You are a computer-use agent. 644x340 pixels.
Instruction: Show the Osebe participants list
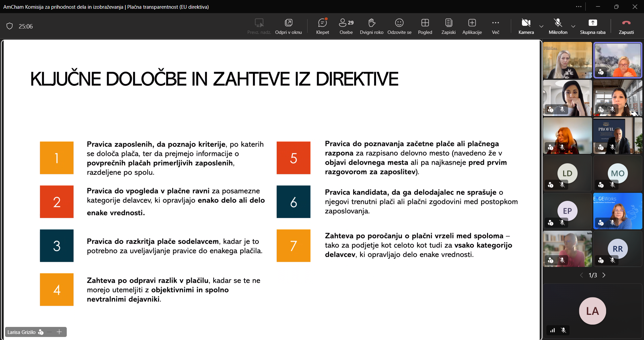tap(346, 26)
